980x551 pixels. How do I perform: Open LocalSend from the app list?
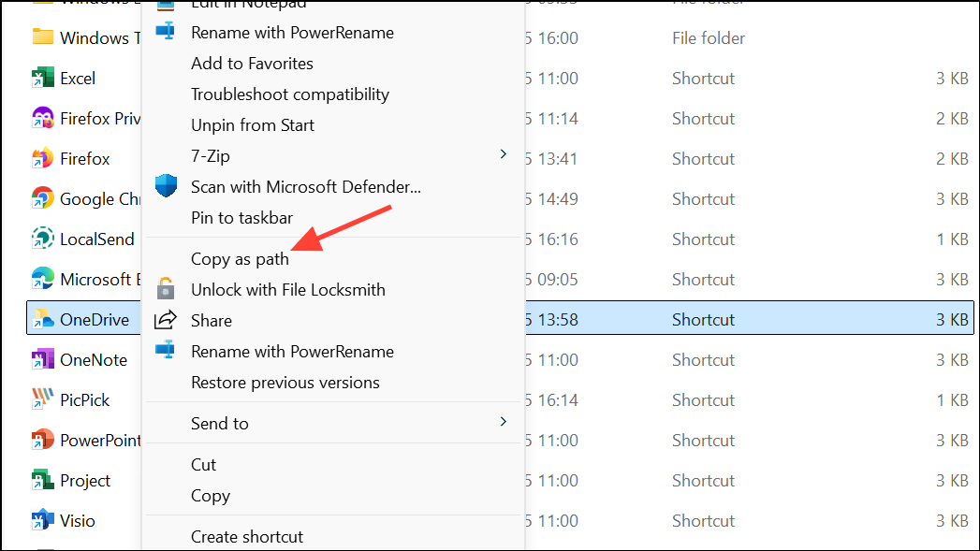(x=89, y=239)
